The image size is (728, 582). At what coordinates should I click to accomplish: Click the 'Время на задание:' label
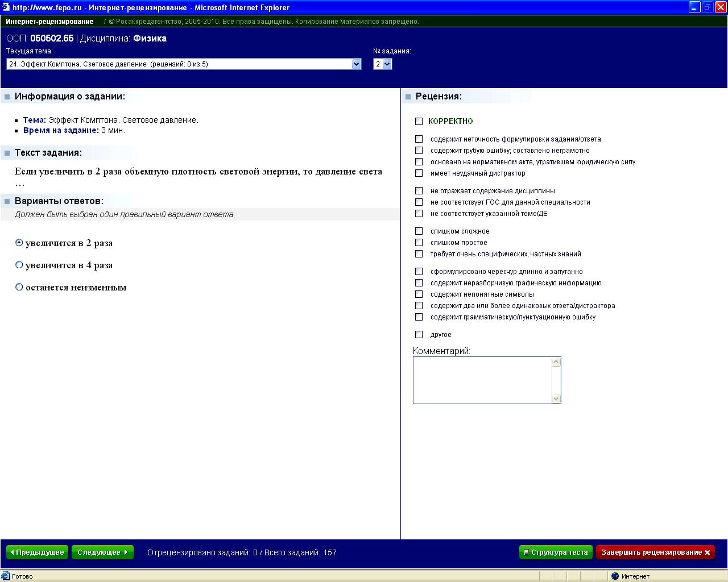point(61,130)
